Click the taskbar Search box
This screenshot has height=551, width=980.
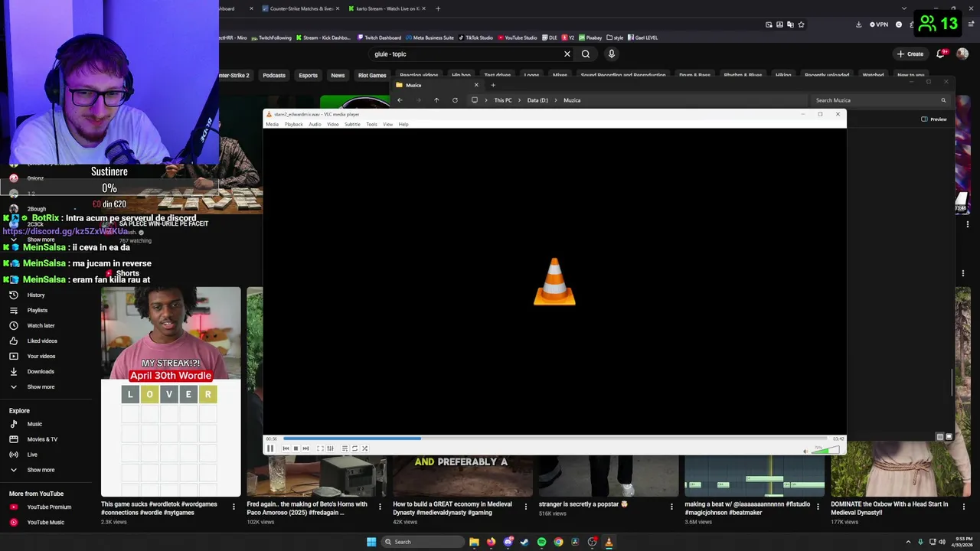pyautogui.click(x=423, y=542)
